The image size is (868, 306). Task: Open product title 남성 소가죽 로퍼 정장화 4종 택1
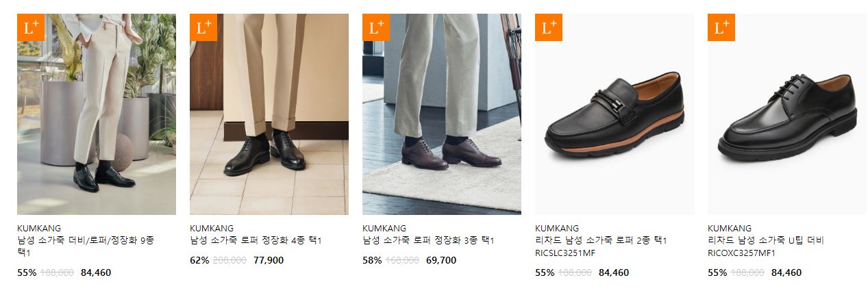click(256, 241)
